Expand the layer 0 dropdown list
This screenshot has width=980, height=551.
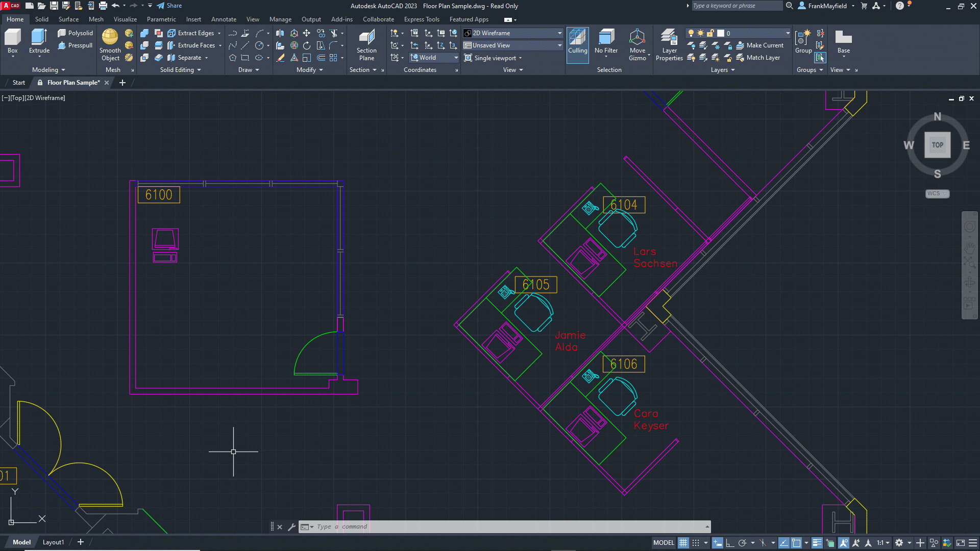(x=787, y=33)
